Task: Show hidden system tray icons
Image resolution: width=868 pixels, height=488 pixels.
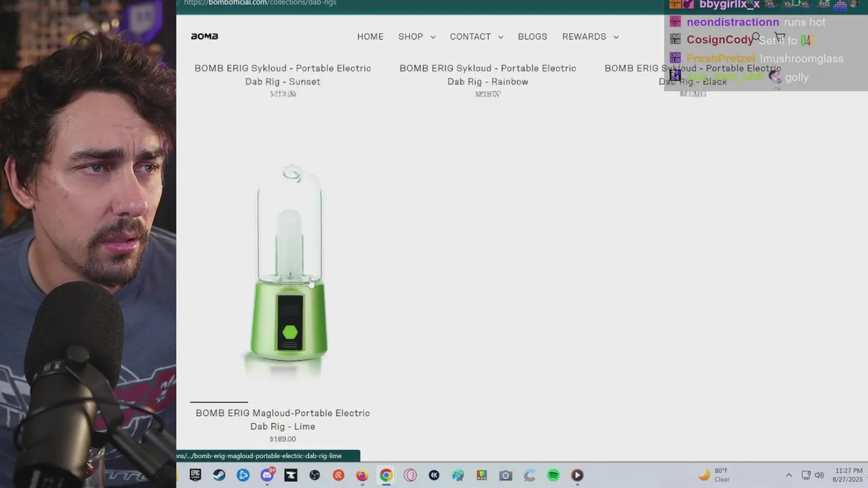Action: 789,475
